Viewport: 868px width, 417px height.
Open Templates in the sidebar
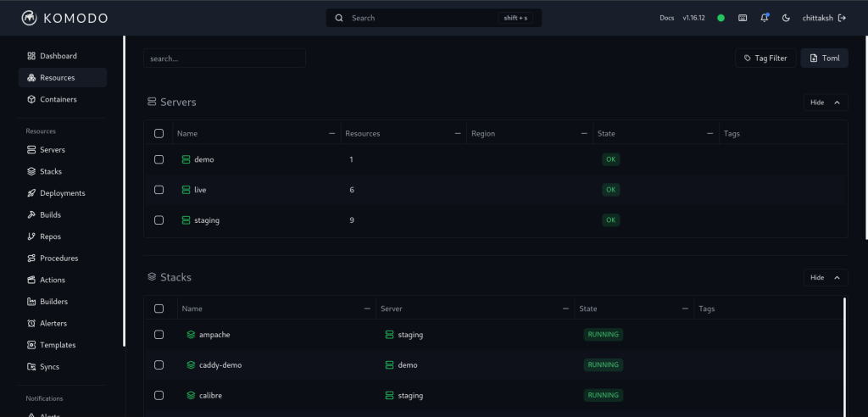pyautogui.click(x=63, y=344)
